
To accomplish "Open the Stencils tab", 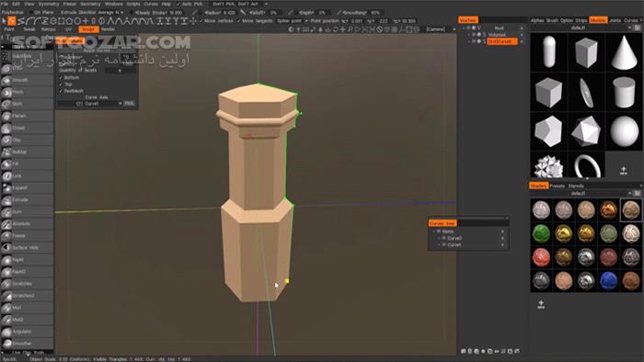I will [x=576, y=186].
